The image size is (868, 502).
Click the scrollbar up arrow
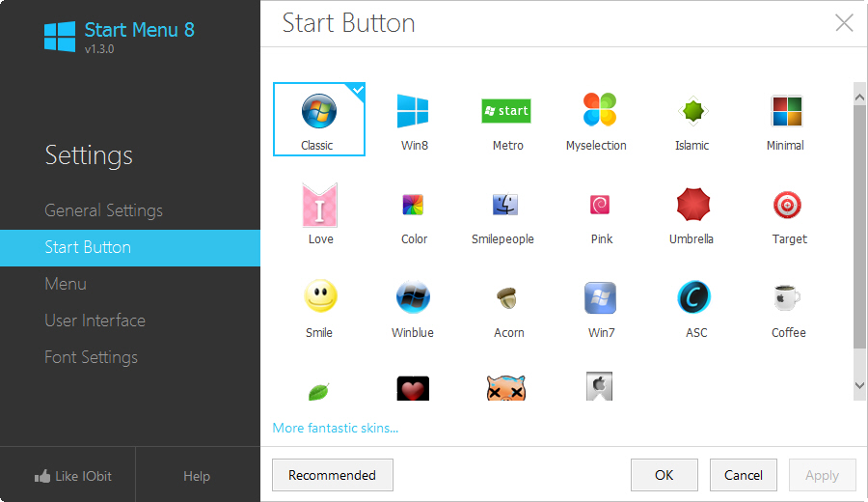[x=859, y=98]
